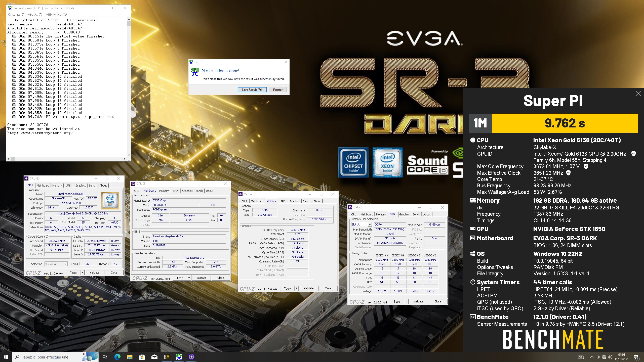
Task: Open the About...(A) menu in Super PI
Action: [35, 15]
